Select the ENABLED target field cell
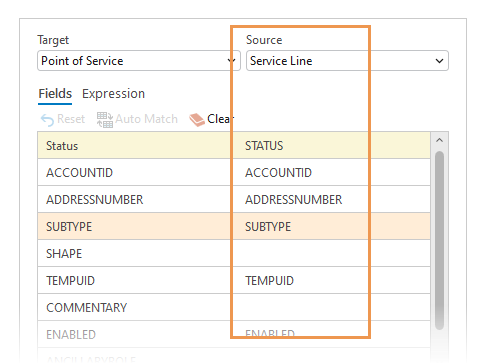 135,334
